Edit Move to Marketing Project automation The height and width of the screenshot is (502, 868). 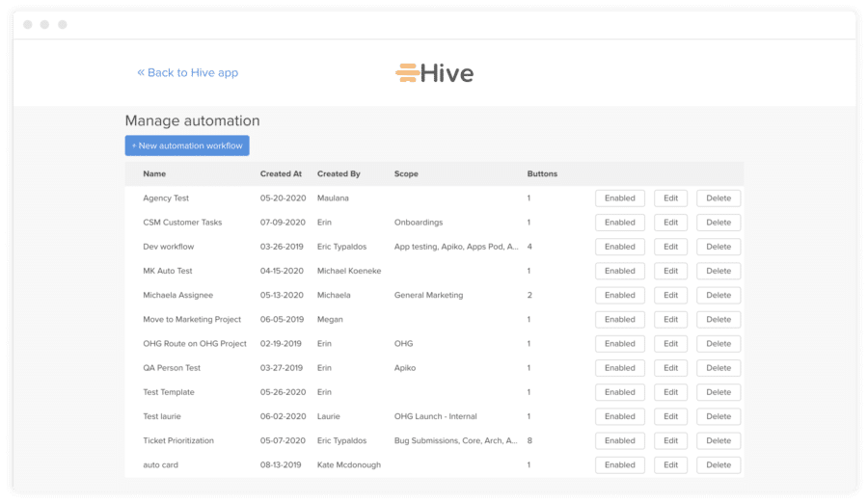[670, 320]
